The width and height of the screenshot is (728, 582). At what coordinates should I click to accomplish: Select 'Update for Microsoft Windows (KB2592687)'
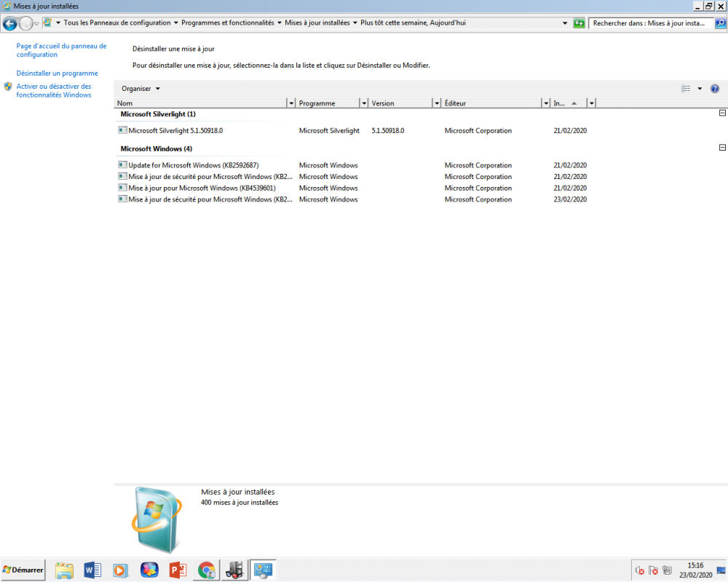194,165
